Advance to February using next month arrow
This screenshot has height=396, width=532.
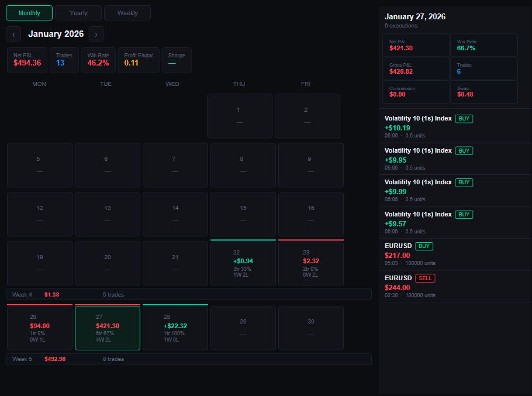pos(96,34)
